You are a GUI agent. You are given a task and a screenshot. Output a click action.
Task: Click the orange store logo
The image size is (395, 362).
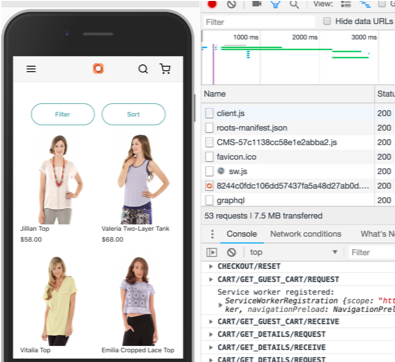[x=98, y=69]
